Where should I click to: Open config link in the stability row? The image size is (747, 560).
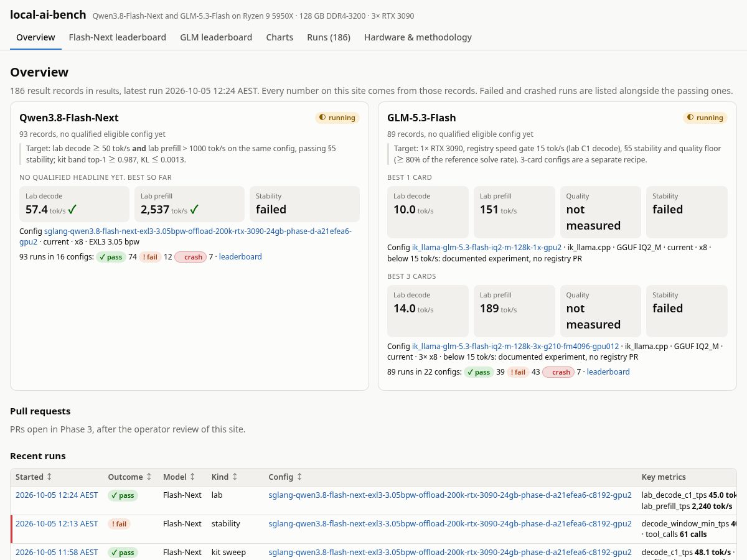450,524
